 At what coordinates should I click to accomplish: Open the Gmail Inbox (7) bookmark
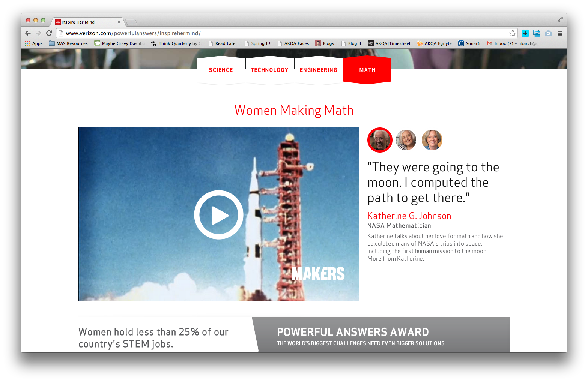coord(512,43)
